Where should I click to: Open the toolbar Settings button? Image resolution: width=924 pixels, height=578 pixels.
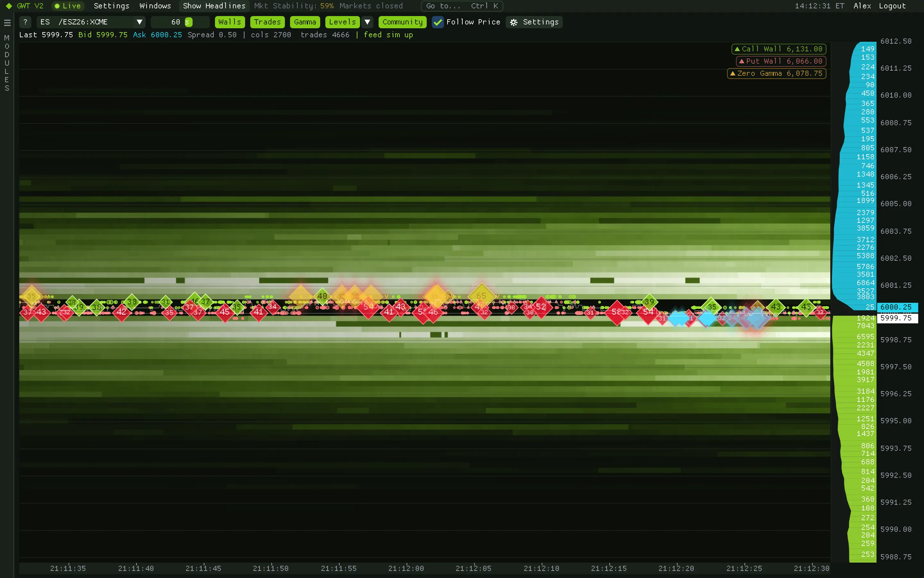(x=534, y=22)
